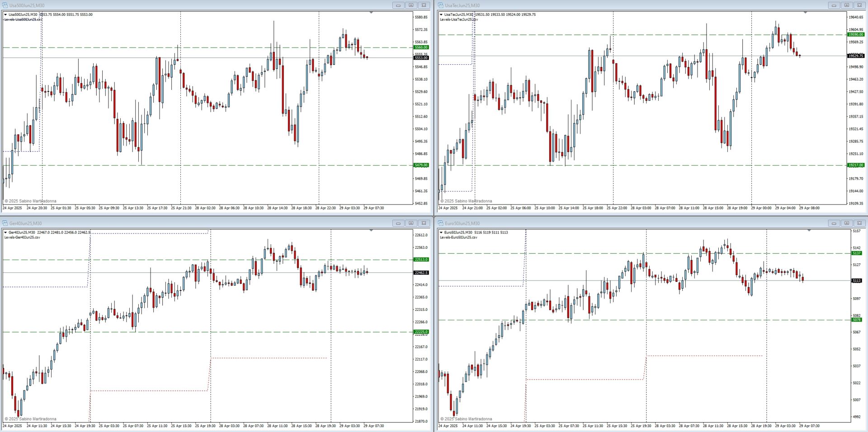The height and width of the screenshot is (432, 868).
Task: Click price 5580.85 on the Usa500 price scale
Action: (421, 17)
